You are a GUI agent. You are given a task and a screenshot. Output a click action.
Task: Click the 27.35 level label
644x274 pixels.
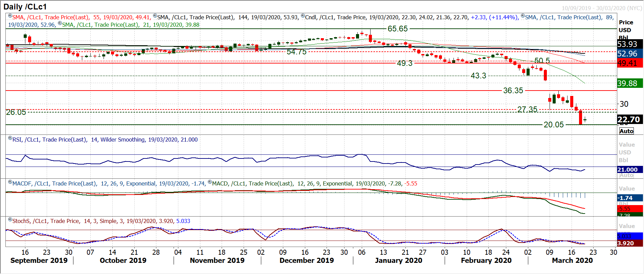(527, 109)
